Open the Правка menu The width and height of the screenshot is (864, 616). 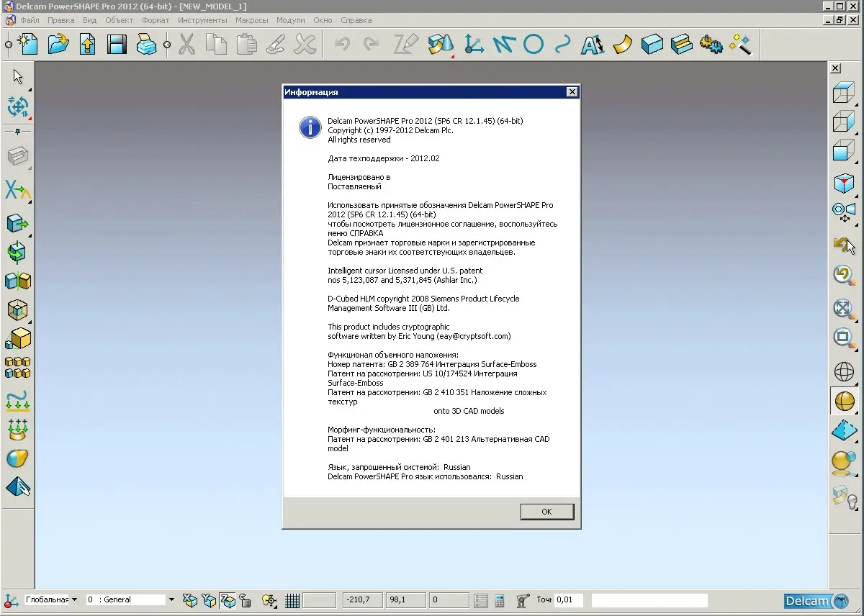click(x=61, y=20)
